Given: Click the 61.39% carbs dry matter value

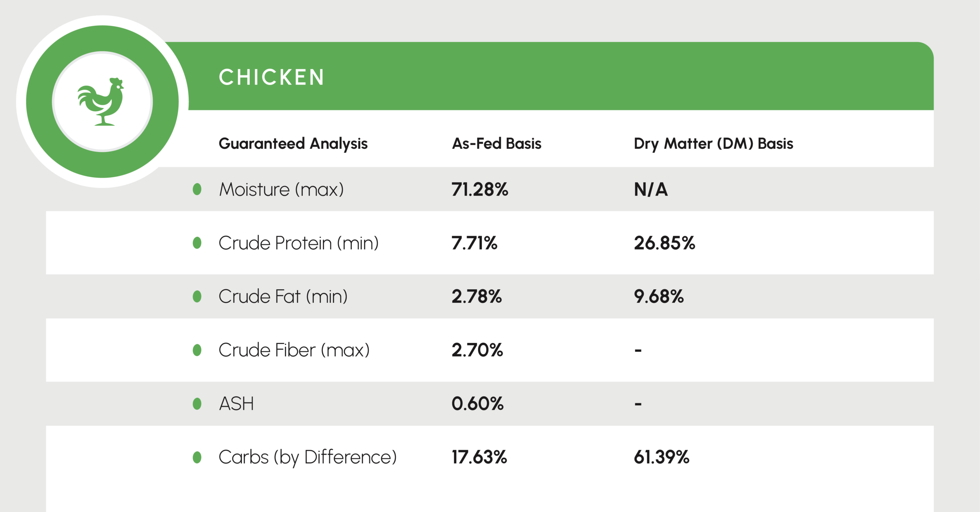Looking at the screenshot, I should coord(661,457).
